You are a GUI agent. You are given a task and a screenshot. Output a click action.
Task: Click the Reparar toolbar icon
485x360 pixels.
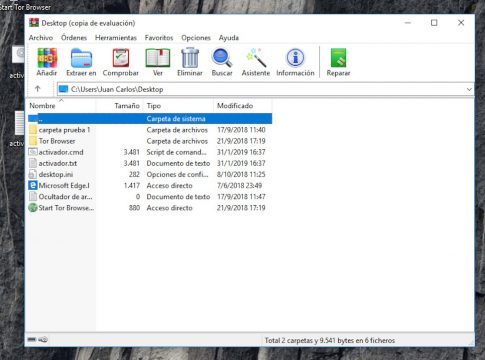(x=338, y=58)
